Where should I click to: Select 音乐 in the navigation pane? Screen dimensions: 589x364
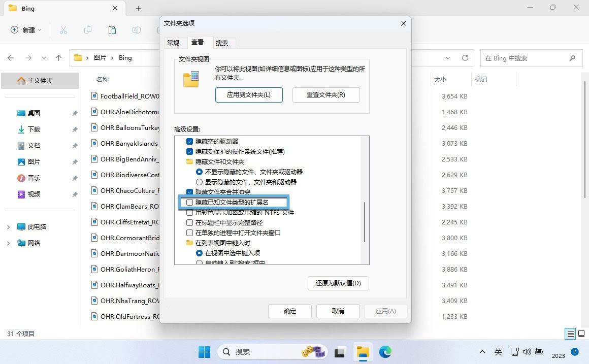(34, 178)
